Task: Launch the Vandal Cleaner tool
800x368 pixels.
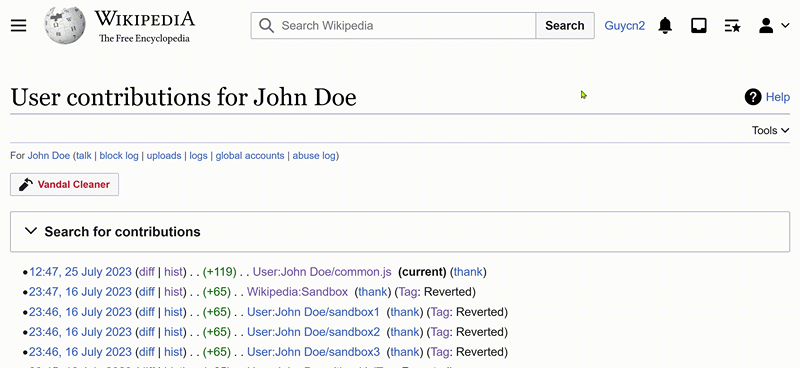Action: 64,185
